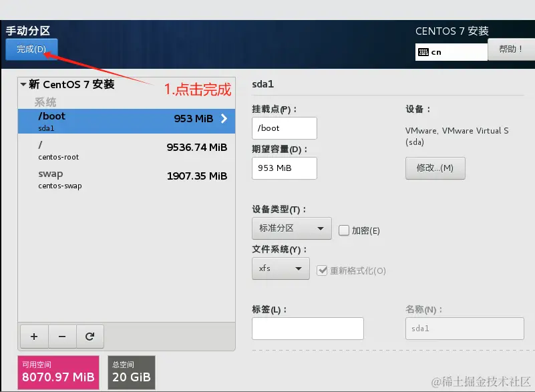Open the 文件系统 xfs dropdown

click(281, 268)
